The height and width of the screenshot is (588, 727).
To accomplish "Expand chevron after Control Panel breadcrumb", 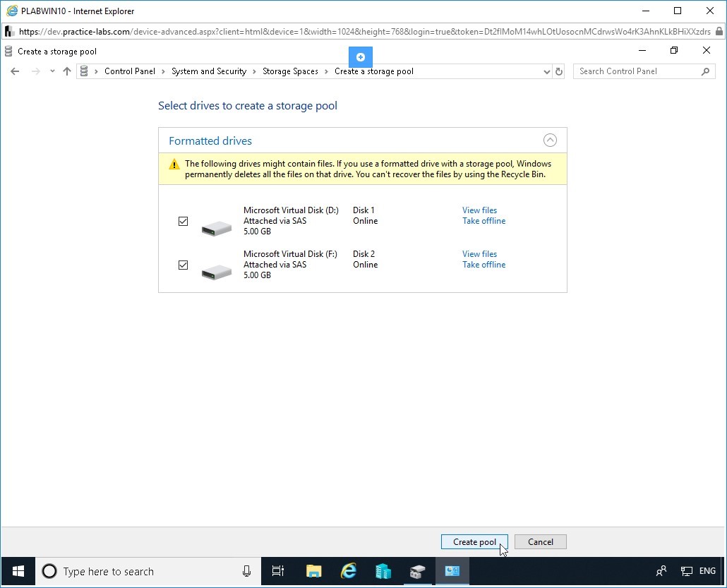I will click(163, 71).
